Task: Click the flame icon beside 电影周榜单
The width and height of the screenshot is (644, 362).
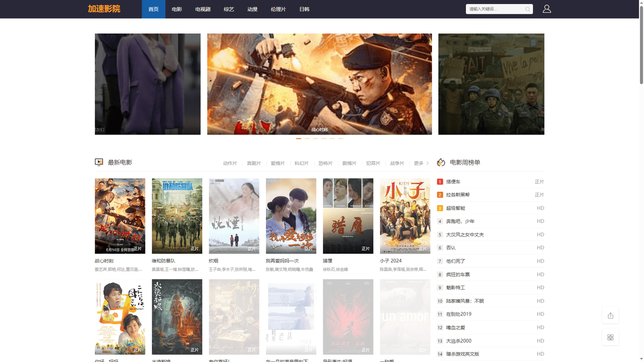Action: click(441, 162)
